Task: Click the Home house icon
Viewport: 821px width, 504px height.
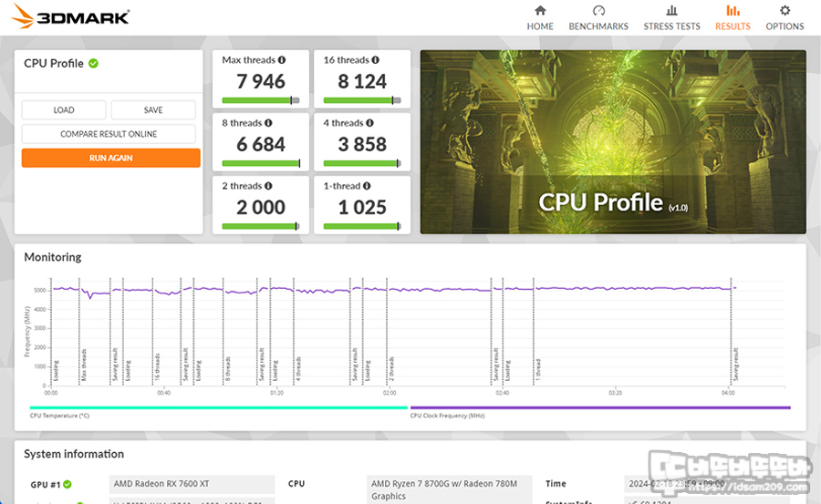Action: pos(540,10)
